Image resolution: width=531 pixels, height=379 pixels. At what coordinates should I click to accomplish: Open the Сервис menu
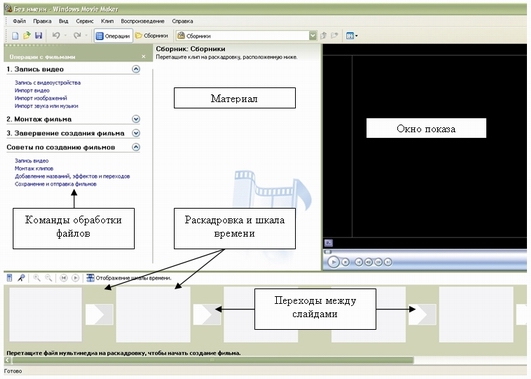pos(85,21)
